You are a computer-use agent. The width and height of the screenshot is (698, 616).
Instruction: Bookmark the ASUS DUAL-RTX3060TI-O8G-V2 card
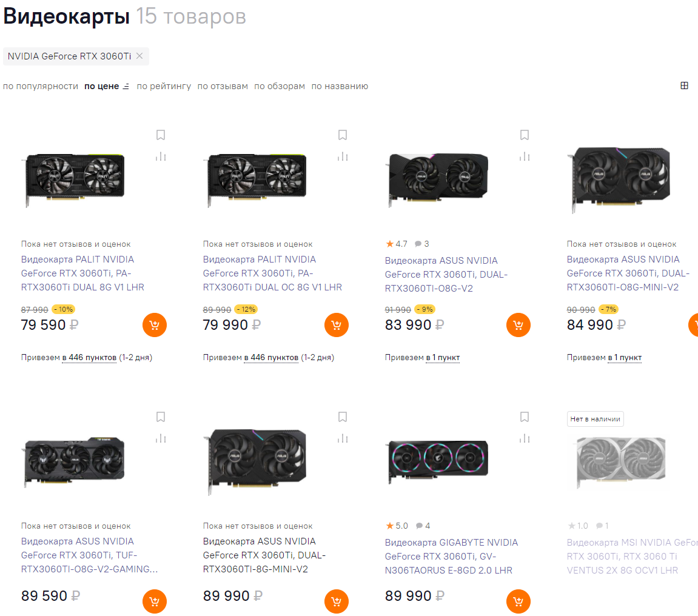click(525, 135)
